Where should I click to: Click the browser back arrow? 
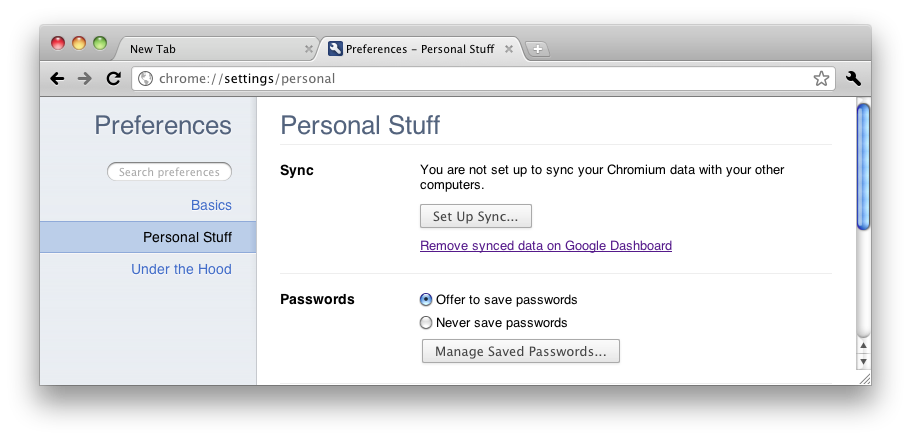click(x=57, y=78)
